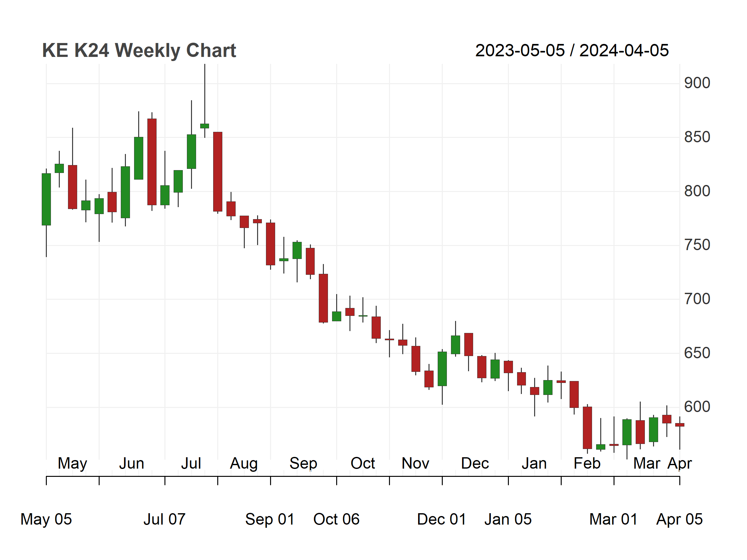The width and height of the screenshot is (747, 560).
Task: Click the Sep month label
Action: coord(303,464)
